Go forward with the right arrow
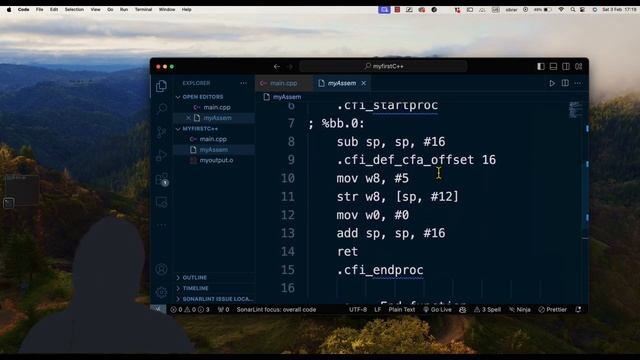Screen dimensions: 640x360 [289, 66]
